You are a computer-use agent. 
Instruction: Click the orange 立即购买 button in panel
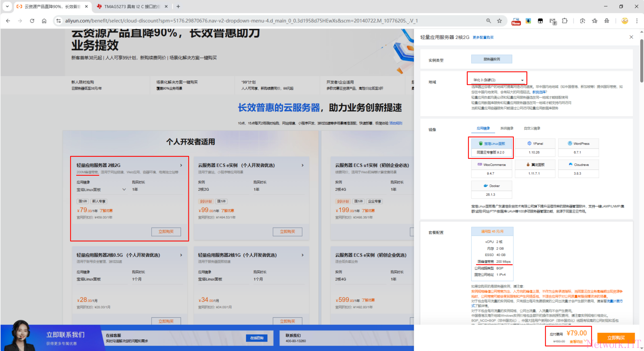click(616, 338)
